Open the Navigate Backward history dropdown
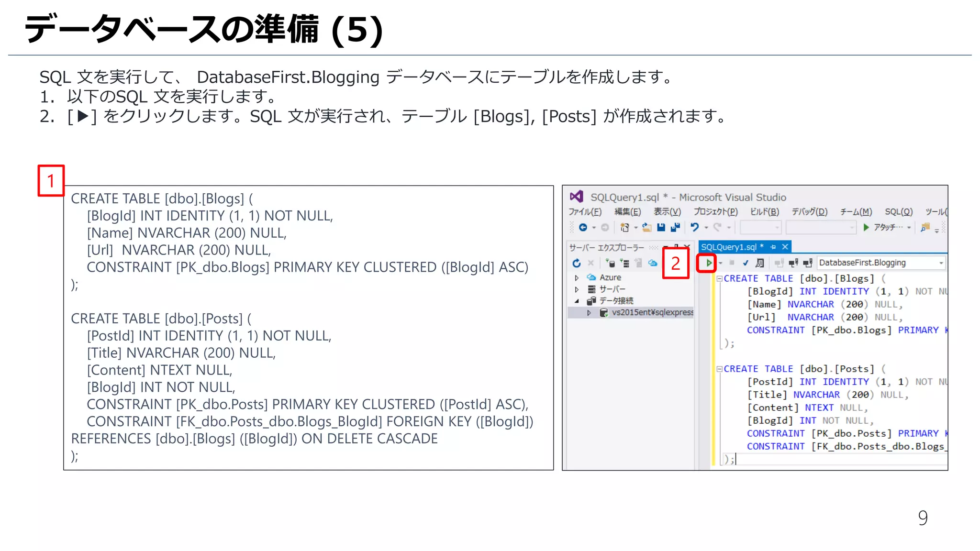 (594, 228)
